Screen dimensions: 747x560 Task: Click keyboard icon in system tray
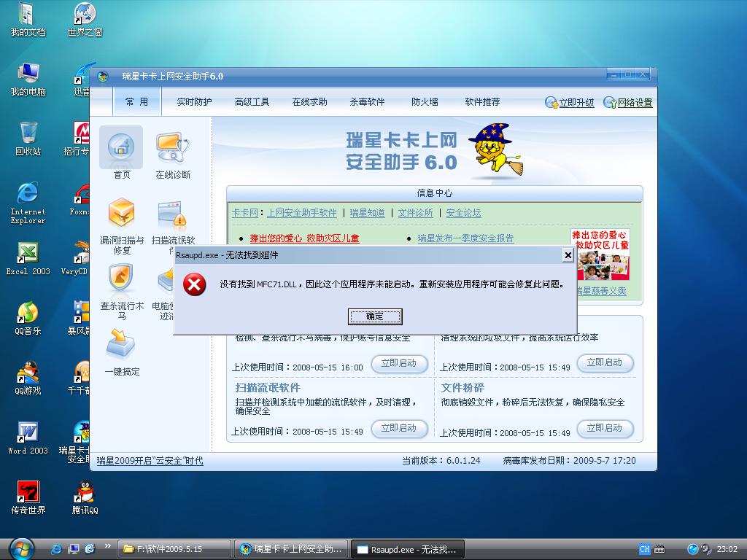pos(659,550)
